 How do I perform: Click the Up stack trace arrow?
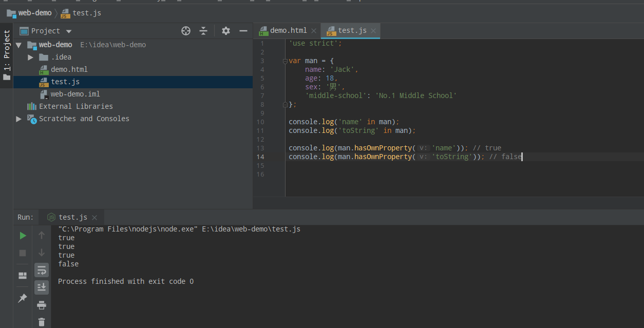point(42,236)
